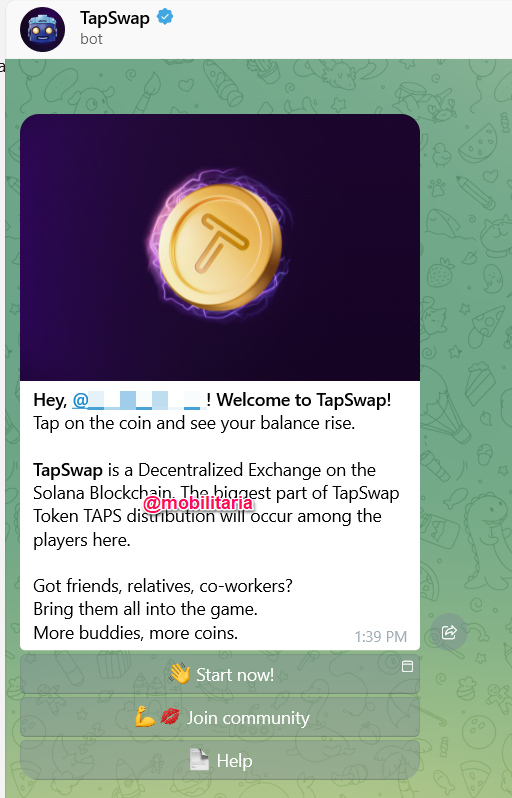Click the document emoji beside Help
The height and width of the screenshot is (798, 512).
tap(199, 760)
